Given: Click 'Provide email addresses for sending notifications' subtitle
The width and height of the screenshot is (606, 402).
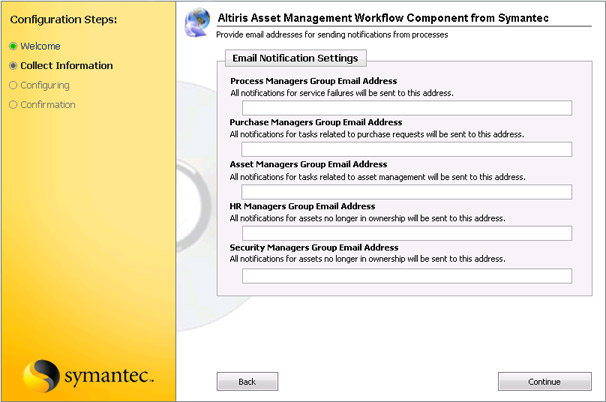Looking at the screenshot, I should (332, 35).
